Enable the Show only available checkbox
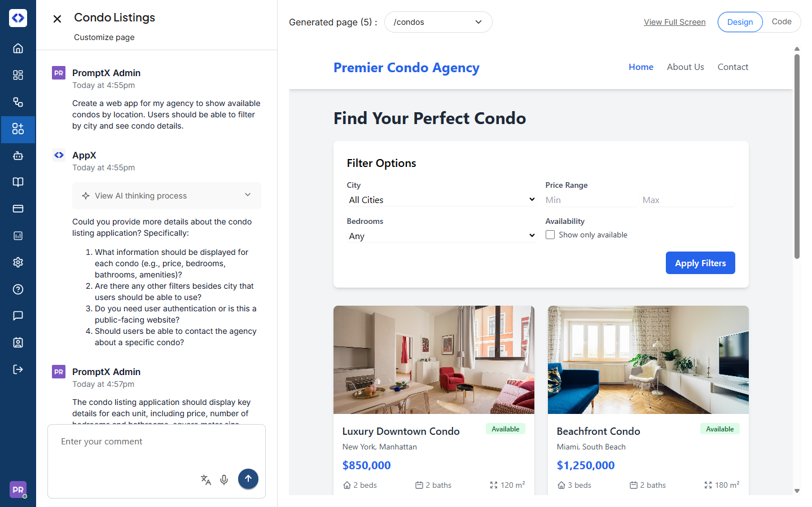 pyautogui.click(x=550, y=235)
